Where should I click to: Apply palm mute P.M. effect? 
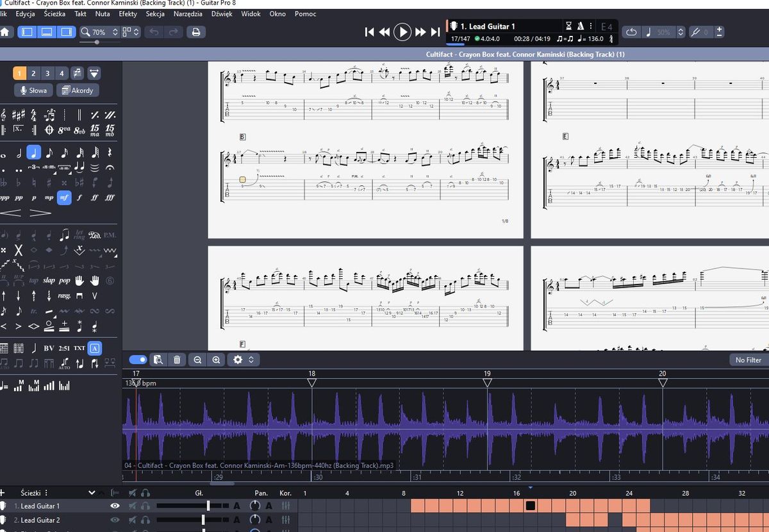[110, 235]
